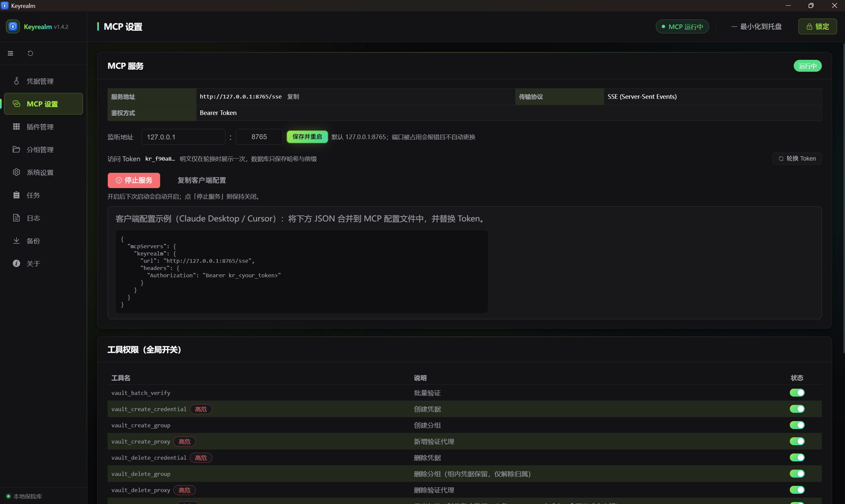Click the 日志 document icon
Image resolution: width=845 pixels, height=504 pixels.
click(x=16, y=218)
